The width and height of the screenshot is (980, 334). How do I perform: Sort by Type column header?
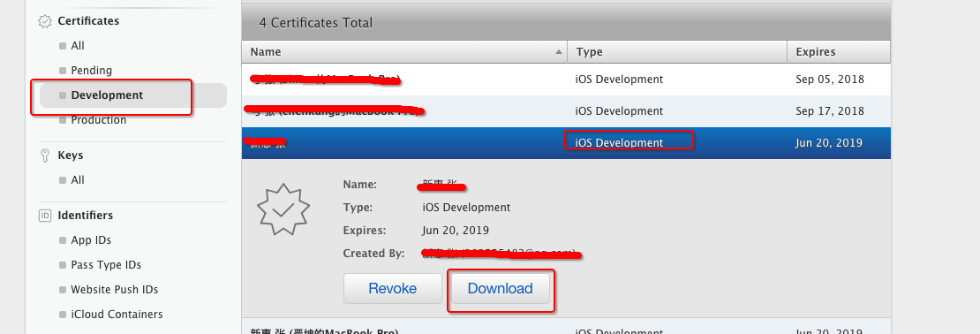[677, 52]
